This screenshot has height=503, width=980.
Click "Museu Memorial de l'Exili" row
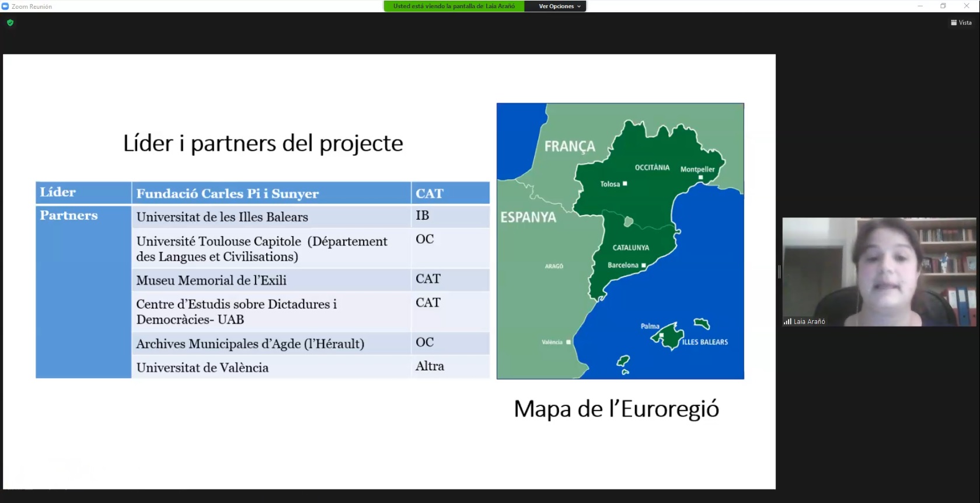pos(271,280)
